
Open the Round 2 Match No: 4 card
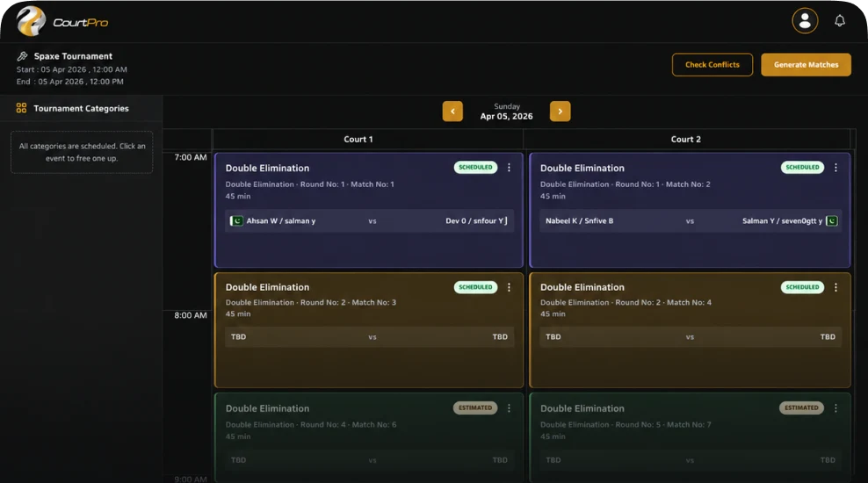click(690, 329)
